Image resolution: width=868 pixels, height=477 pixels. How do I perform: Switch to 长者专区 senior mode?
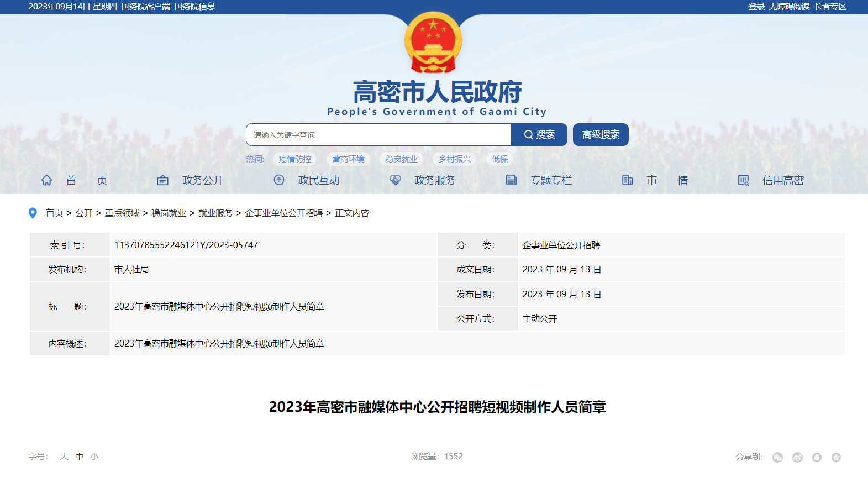pyautogui.click(x=830, y=7)
